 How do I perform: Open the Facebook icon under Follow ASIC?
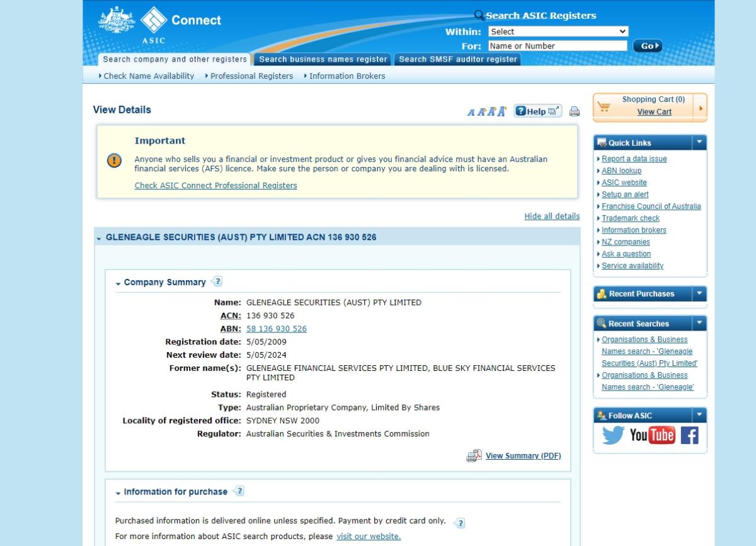point(689,435)
